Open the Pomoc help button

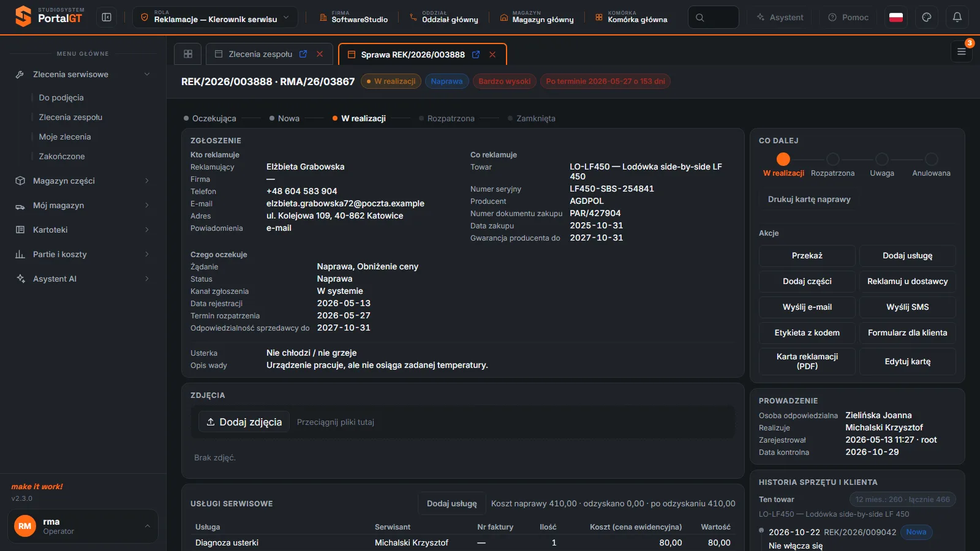[x=848, y=17]
